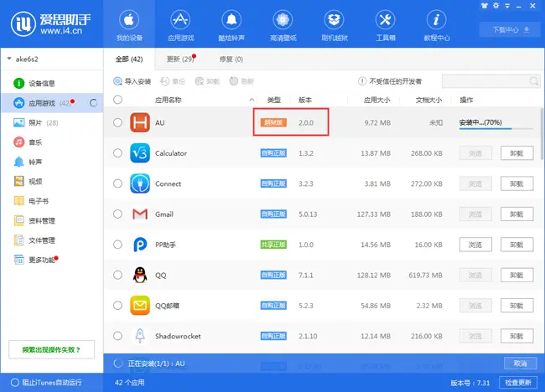Viewport: 545px width, 392px height.
Task: Open 应用游戏 store in top navigation
Action: click(180, 25)
